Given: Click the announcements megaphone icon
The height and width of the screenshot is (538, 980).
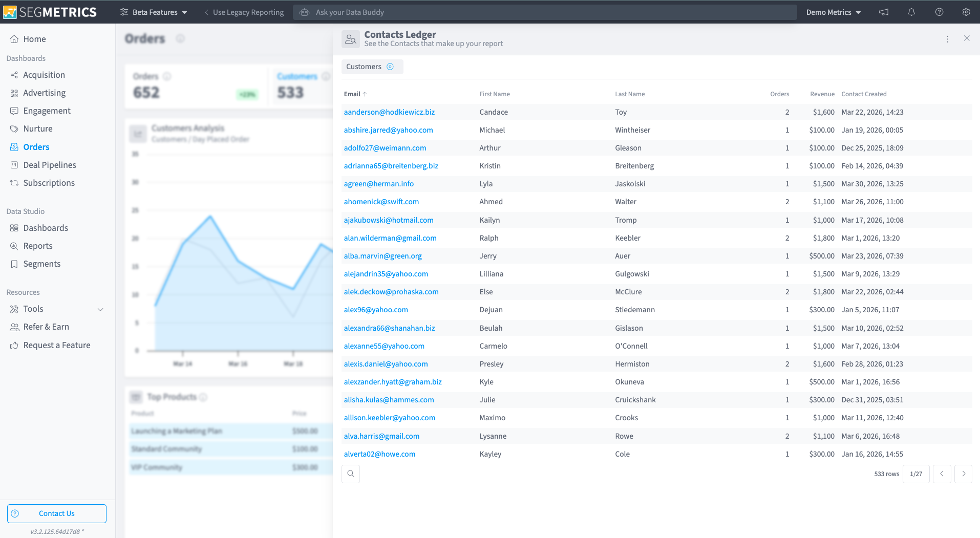Looking at the screenshot, I should [884, 12].
